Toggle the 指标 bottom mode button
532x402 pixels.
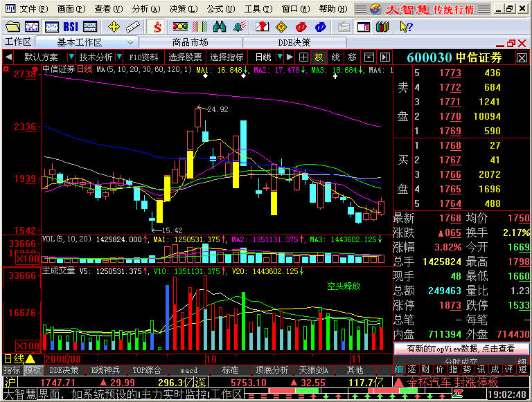[12, 369]
